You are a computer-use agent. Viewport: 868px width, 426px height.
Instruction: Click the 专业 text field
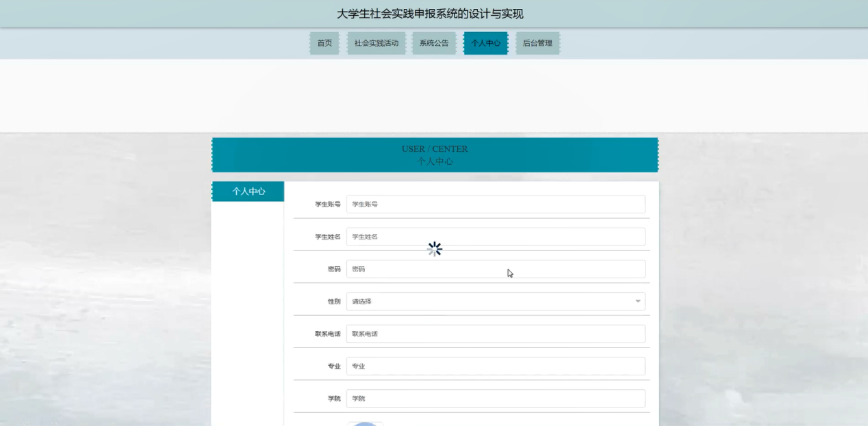(496, 366)
